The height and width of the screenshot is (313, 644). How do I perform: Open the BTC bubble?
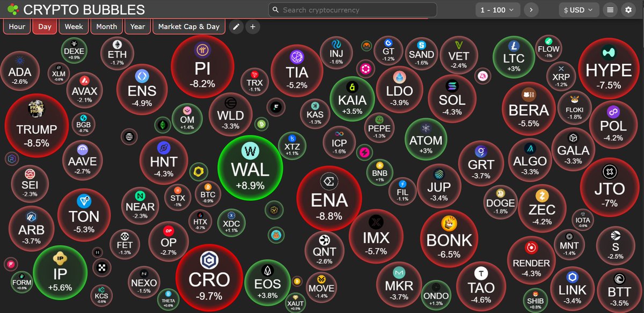pos(207,193)
